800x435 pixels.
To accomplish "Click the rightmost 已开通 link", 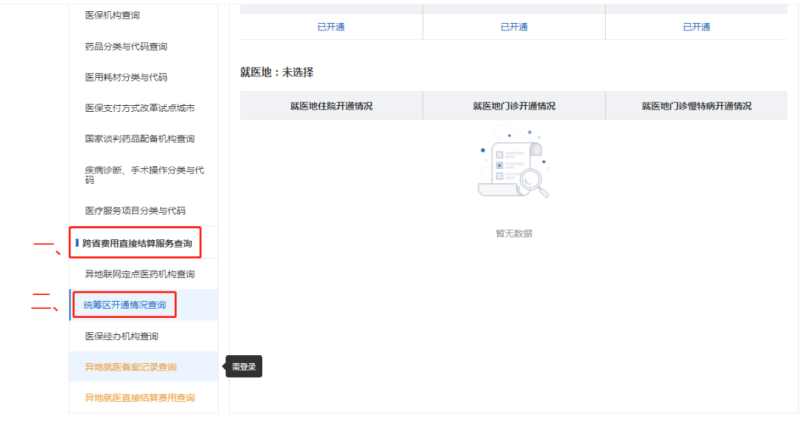I will pyautogui.click(x=696, y=27).
